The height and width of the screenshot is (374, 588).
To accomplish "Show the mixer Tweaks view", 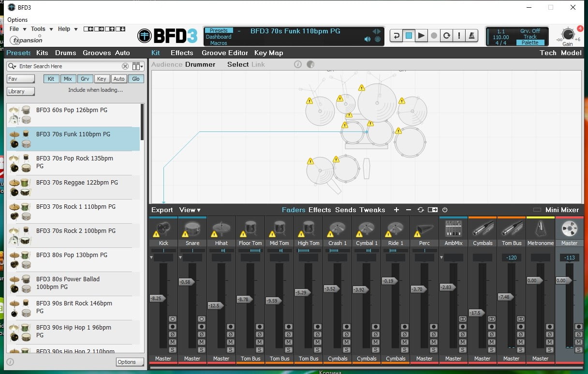I will coord(372,210).
